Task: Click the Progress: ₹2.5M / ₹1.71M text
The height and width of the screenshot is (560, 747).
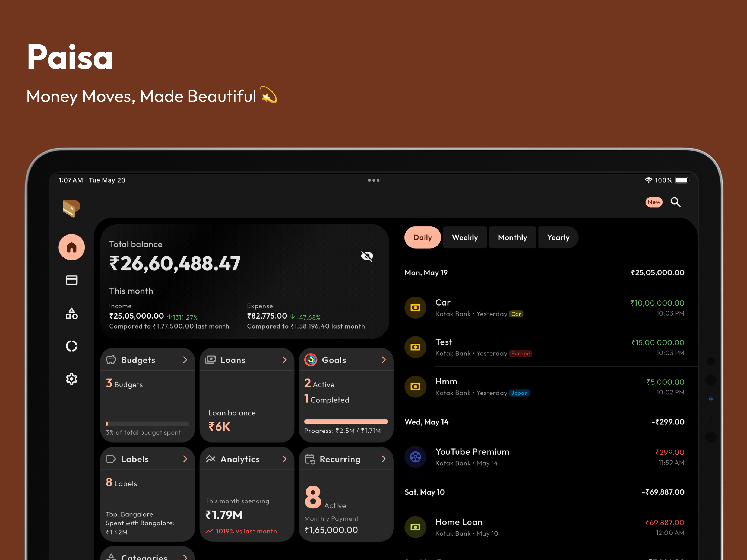Action: [343, 431]
